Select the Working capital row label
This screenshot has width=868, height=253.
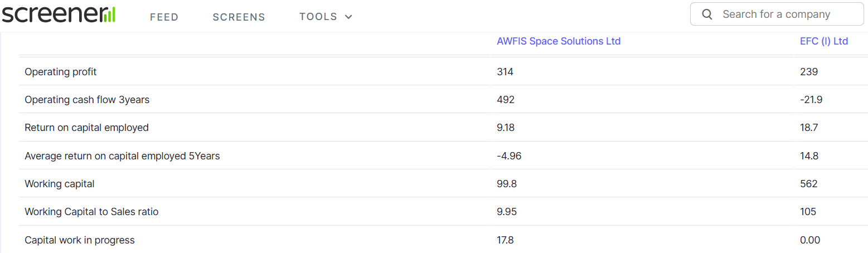(60, 184)
